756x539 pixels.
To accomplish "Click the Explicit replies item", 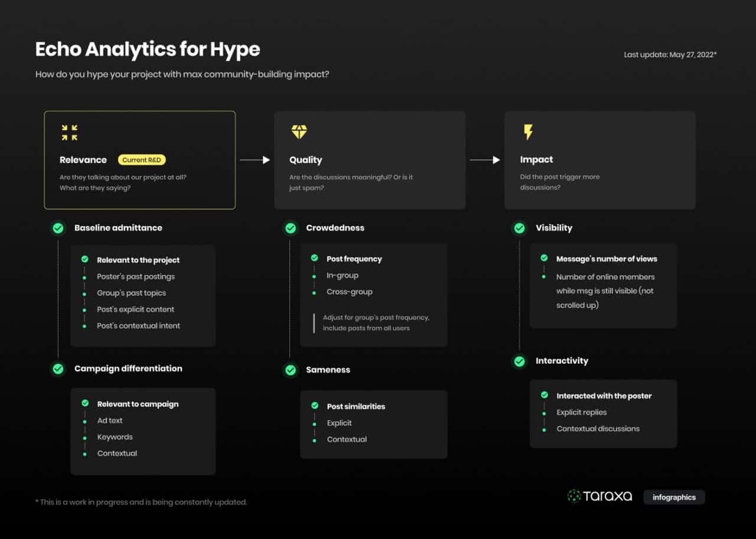I will coord(582,412).
